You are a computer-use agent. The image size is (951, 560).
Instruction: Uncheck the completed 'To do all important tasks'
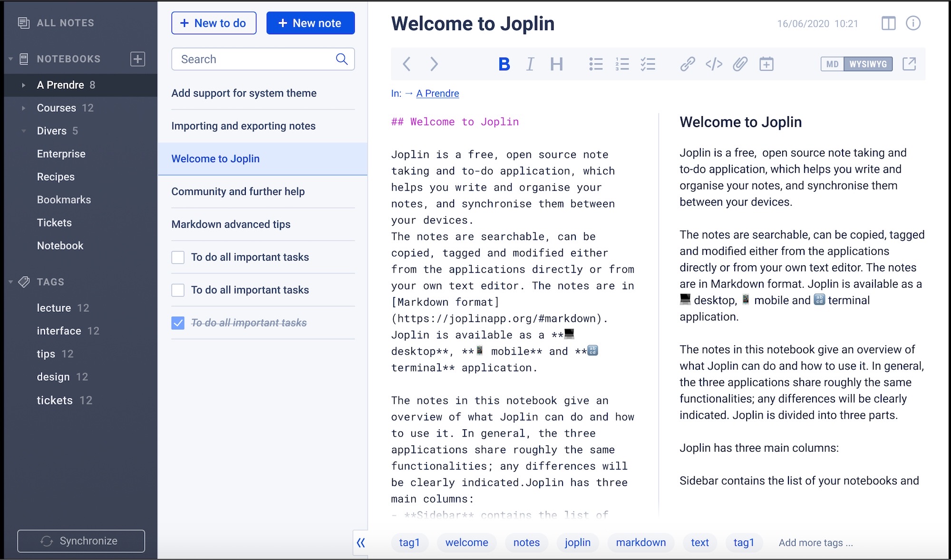point(178,323)
